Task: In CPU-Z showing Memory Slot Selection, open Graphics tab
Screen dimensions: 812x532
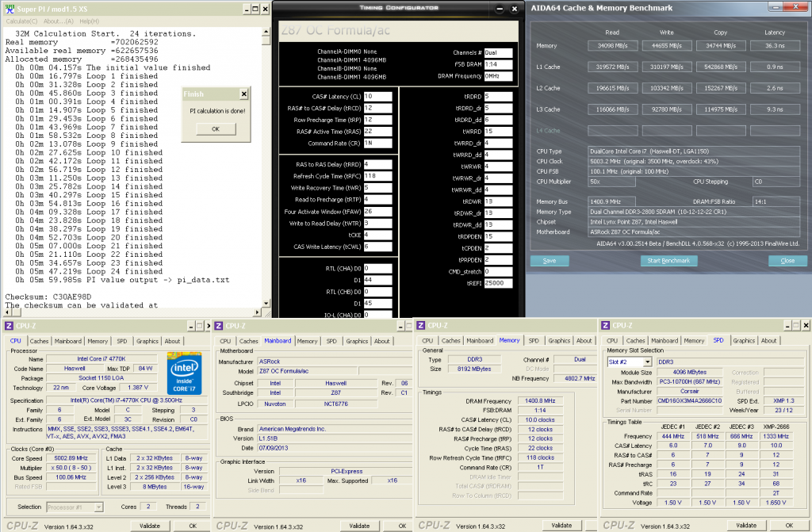Action: [744, 340]
